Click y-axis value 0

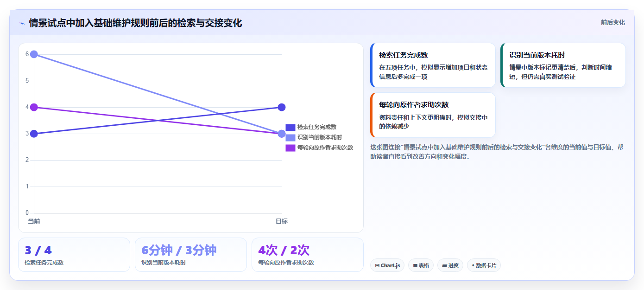27,213
